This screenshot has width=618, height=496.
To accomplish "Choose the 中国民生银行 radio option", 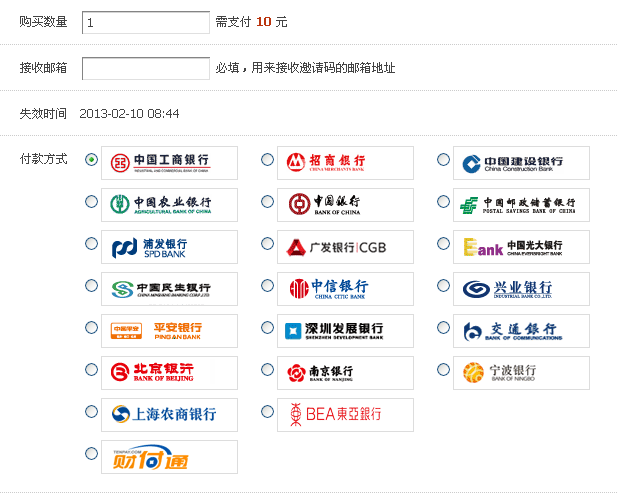I will click(x=91, y=285).
